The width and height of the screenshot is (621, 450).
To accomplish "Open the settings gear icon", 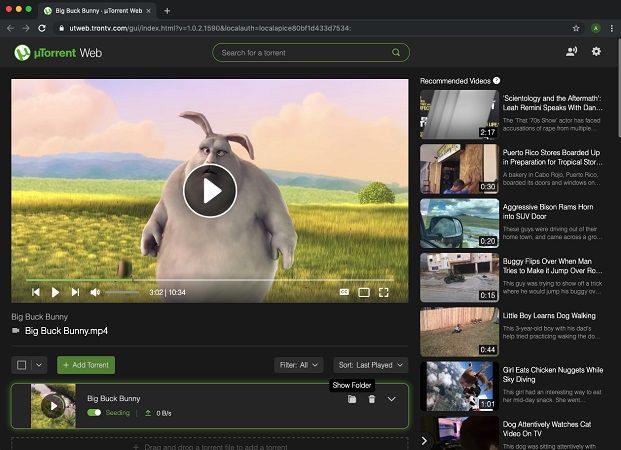I will pos(596,51).
